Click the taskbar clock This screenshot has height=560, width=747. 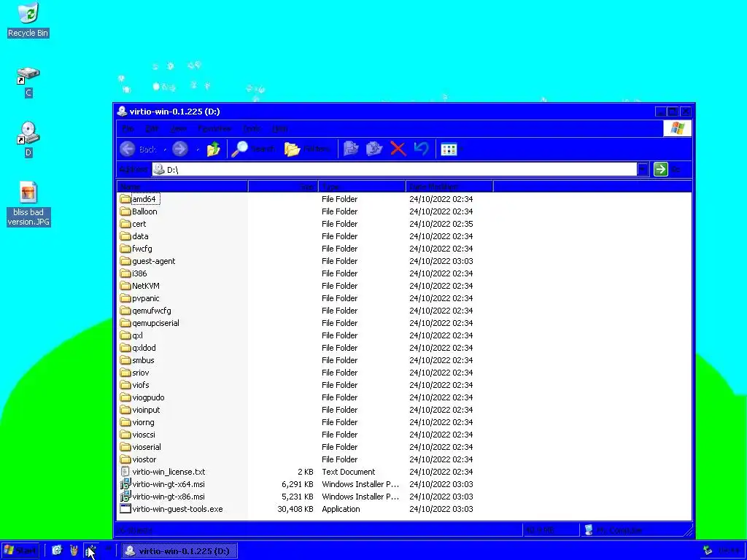point(729,551)
